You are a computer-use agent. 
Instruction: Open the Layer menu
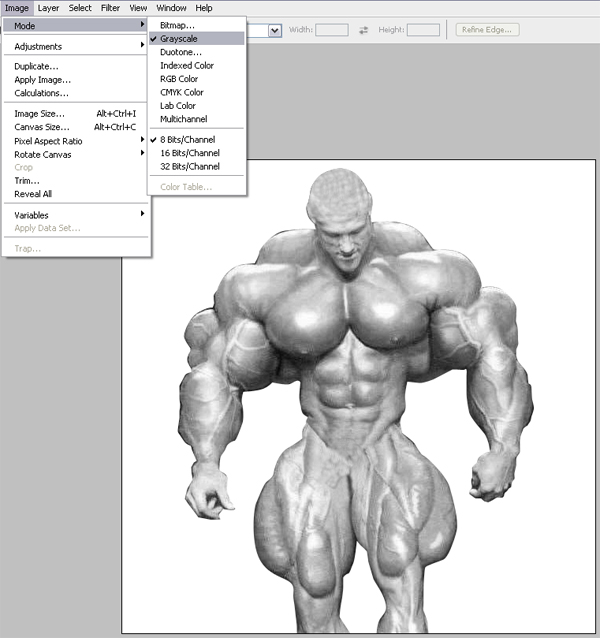point(48,8)
